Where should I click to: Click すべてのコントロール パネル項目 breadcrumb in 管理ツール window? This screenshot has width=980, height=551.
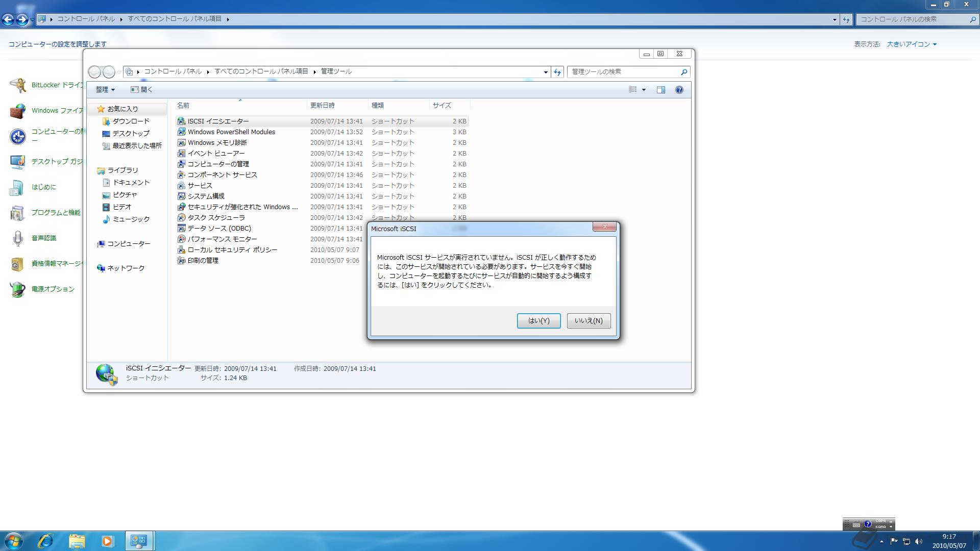point(261,71)
